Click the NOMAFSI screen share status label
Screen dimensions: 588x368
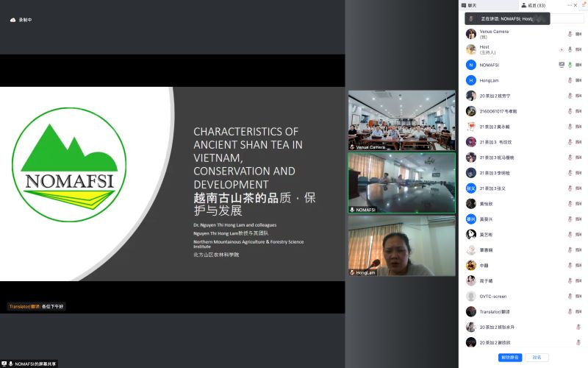pyautogui.click(x=32, y=364)
